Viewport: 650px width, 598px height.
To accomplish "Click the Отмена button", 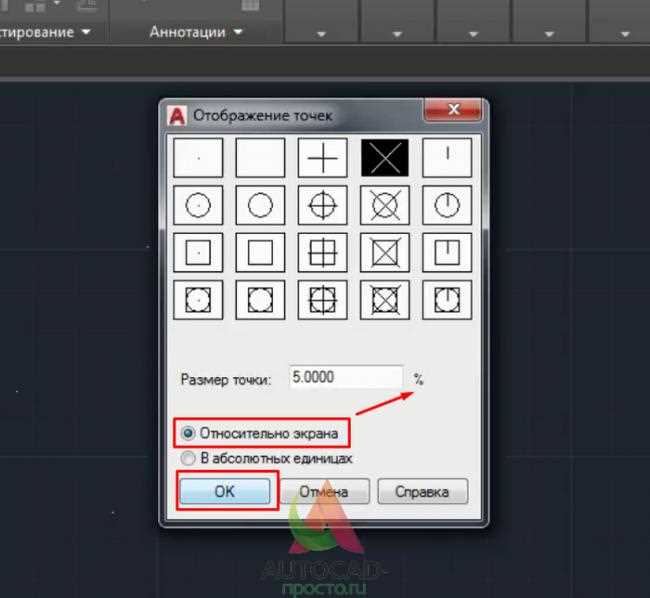I will 324,491.
